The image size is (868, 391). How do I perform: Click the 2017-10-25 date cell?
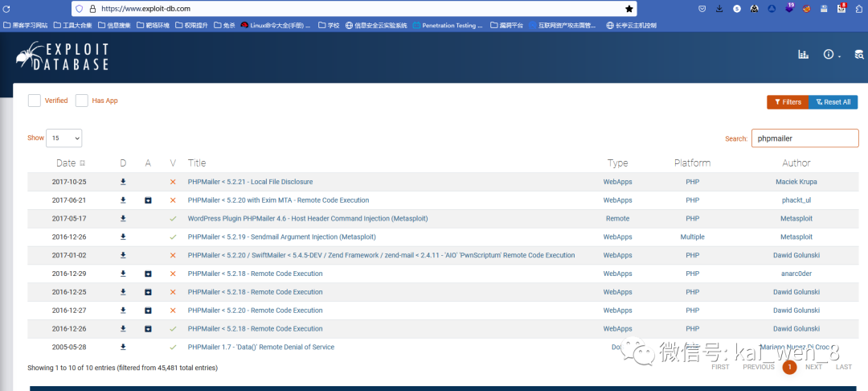69,182
